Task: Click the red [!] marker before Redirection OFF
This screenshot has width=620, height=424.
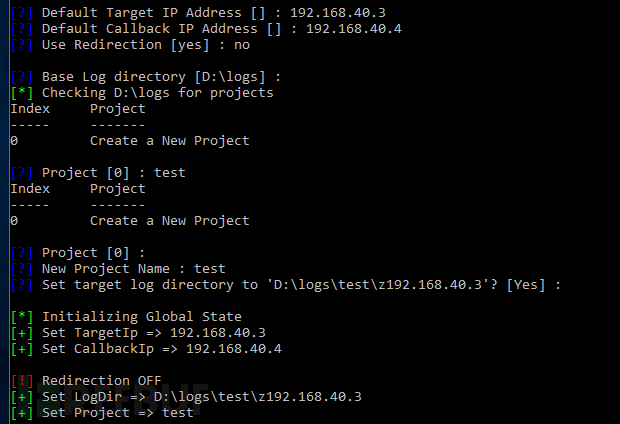Action: [x=22, y=380]
